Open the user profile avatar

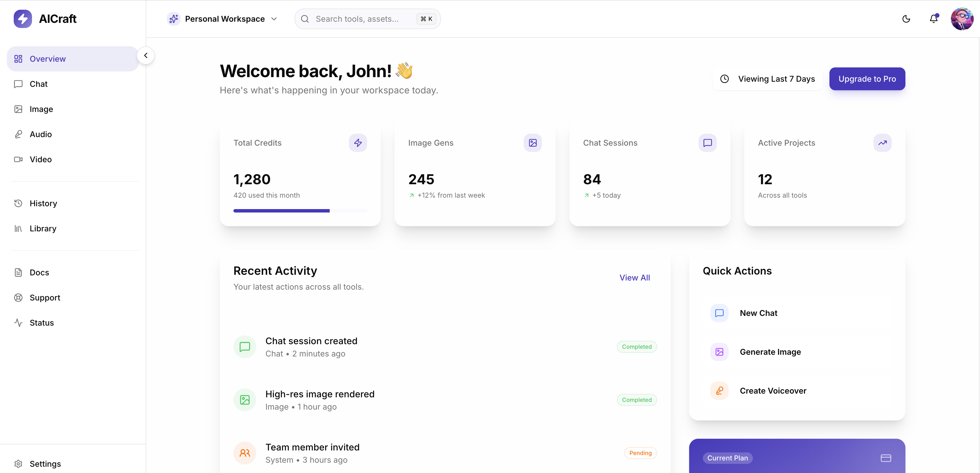point(961,19)
